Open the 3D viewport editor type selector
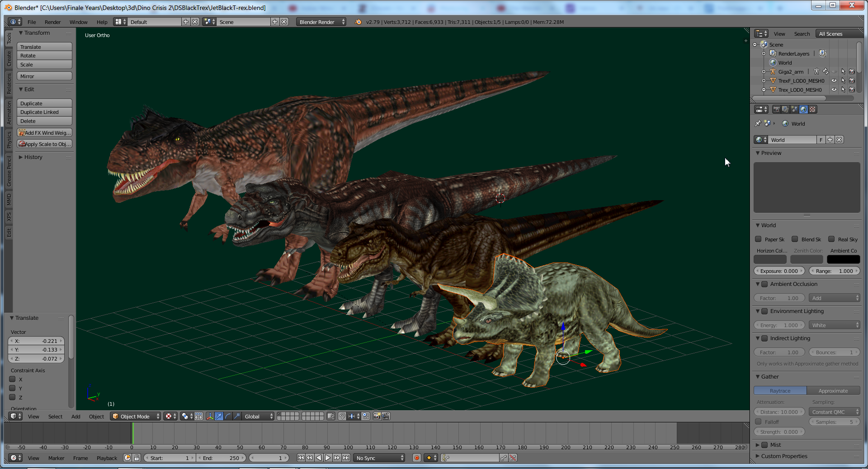 16,416
